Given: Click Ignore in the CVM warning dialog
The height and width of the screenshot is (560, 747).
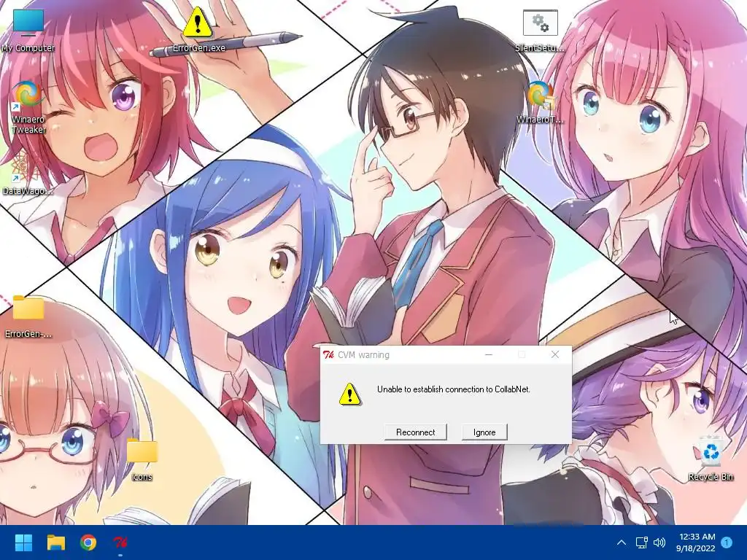Looking at the screenshot, I should point(484,432).
